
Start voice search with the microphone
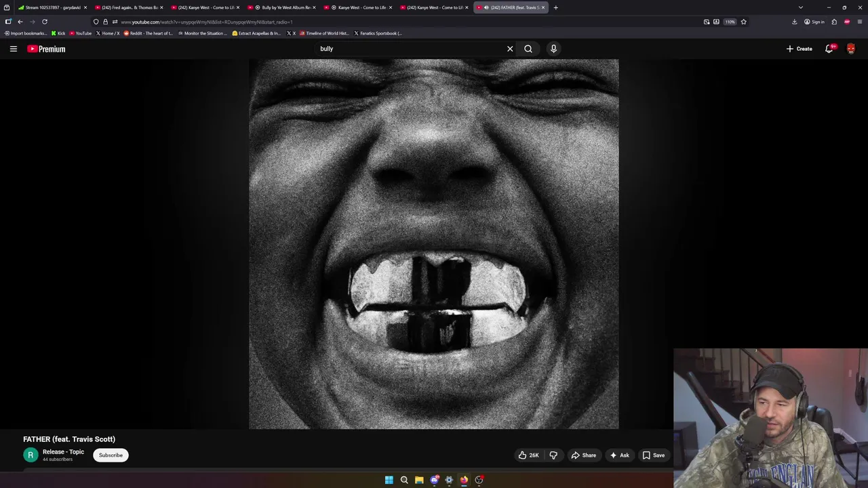click(553, 49)
